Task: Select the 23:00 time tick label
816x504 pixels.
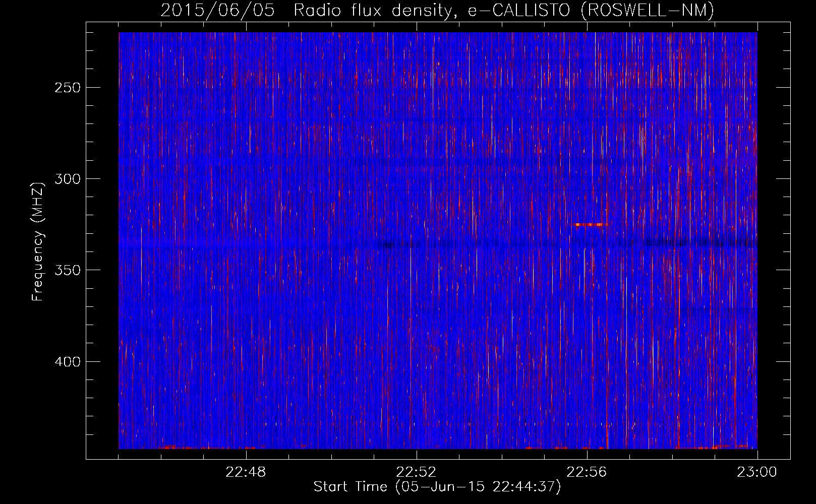Action: click(x=757, y=472)
